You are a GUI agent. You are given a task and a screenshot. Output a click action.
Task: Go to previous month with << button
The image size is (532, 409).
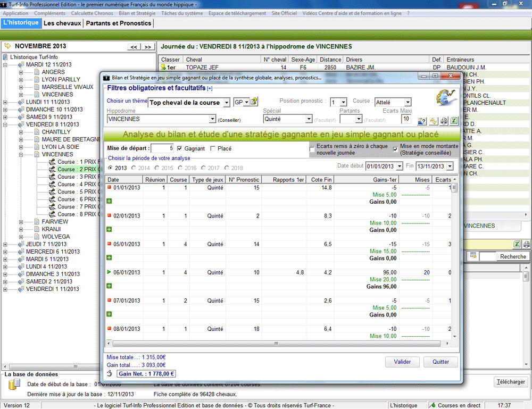click(x=134, y=47)
